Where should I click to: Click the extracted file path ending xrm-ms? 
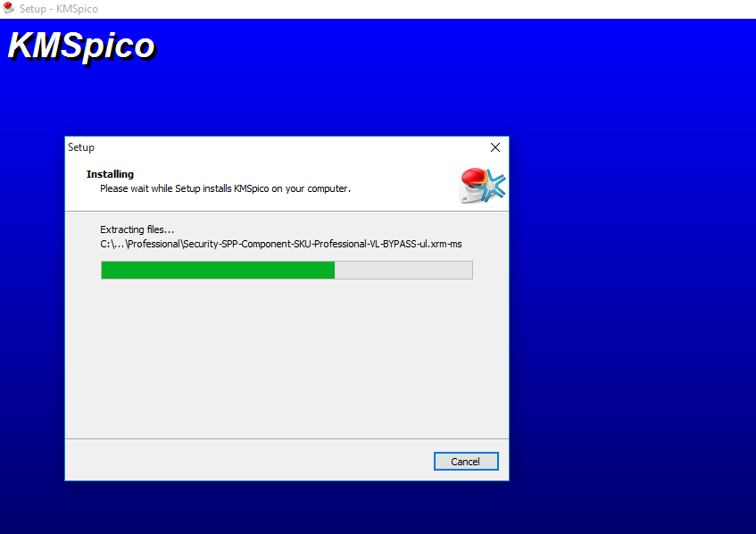(x=281, y=244)
